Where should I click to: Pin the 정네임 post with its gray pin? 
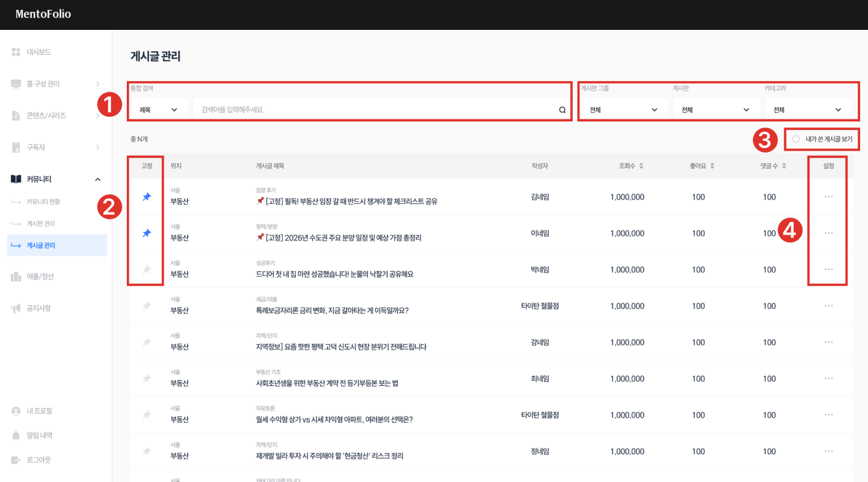(147, 451)
